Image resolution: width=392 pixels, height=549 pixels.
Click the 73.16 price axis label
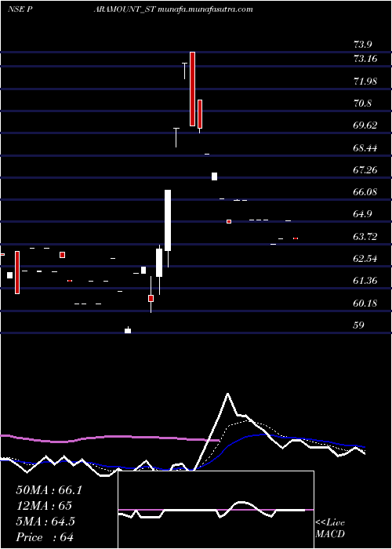365,59
